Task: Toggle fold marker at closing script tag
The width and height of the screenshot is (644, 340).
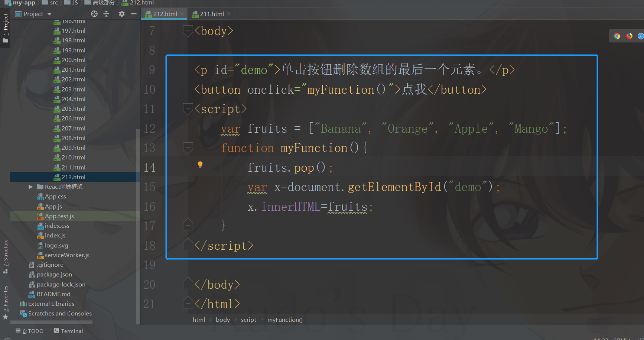Action: pos(188,245)
